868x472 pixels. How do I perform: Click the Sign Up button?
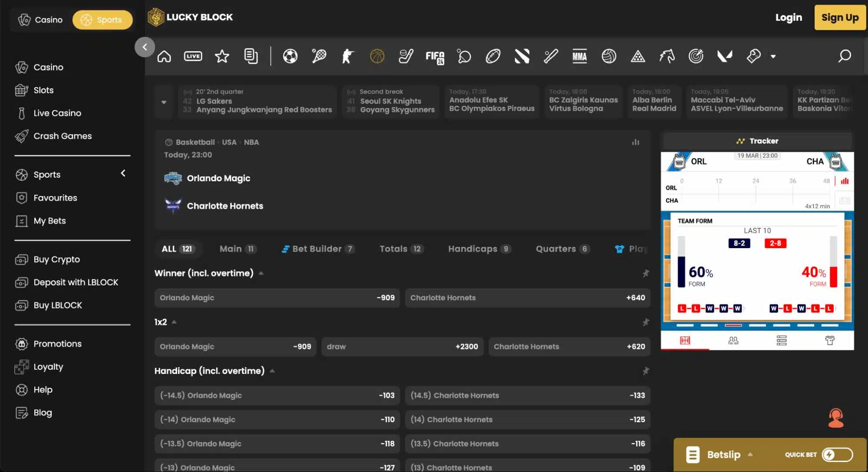(x=840, y=17)
